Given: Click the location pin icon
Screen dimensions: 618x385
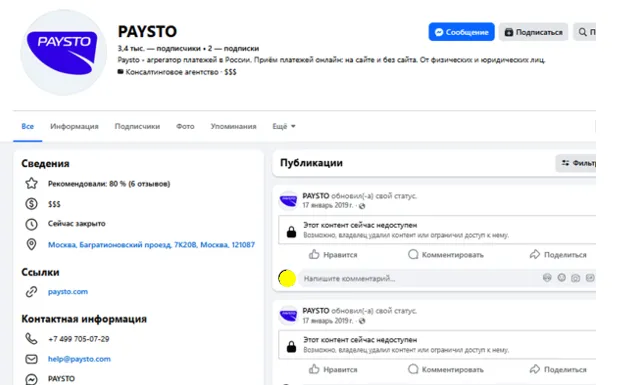Looking at the screenshot, I should tap(32, 244).
